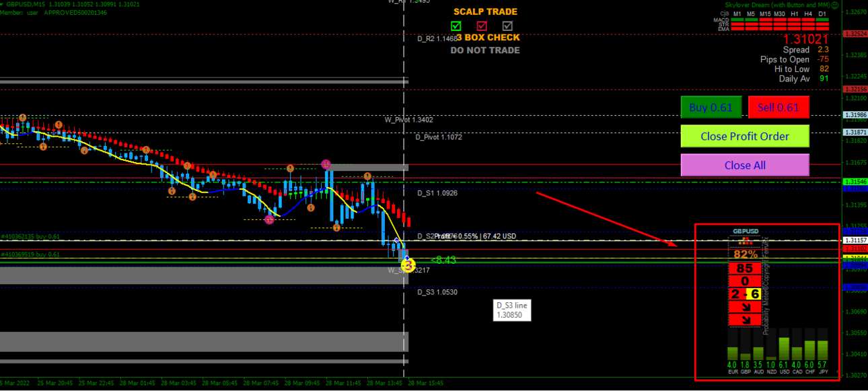Select the H1 timeframe column header
Viewport: 868px width, 391px height.
pos(795,13)
